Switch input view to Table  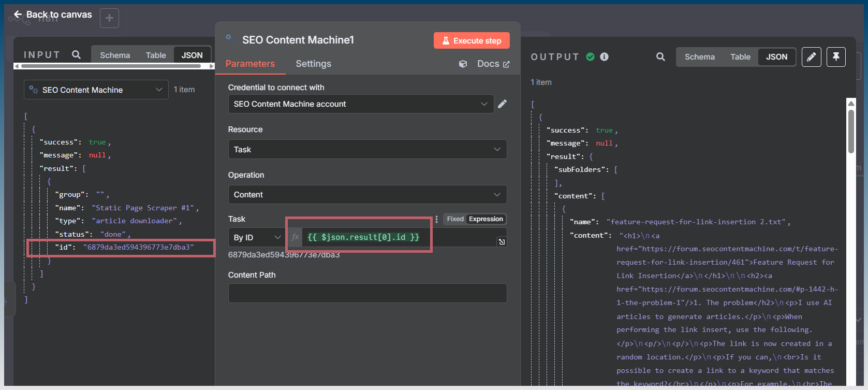(156, 55)
